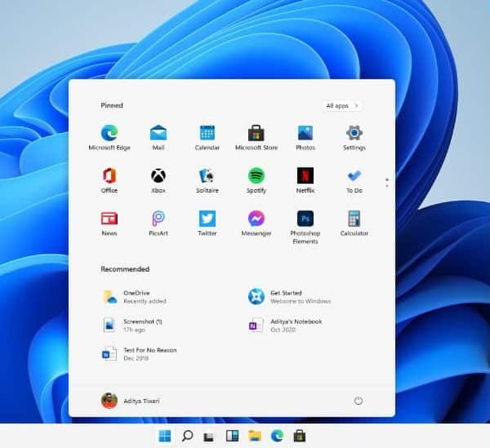Launch the Office app

109,180
